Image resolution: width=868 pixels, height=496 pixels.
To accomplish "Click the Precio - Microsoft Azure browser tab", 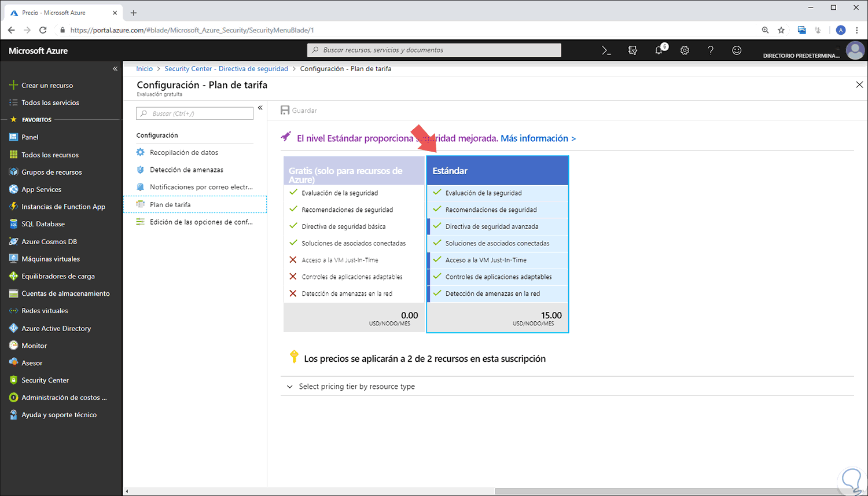I will [x=64, y=13].
